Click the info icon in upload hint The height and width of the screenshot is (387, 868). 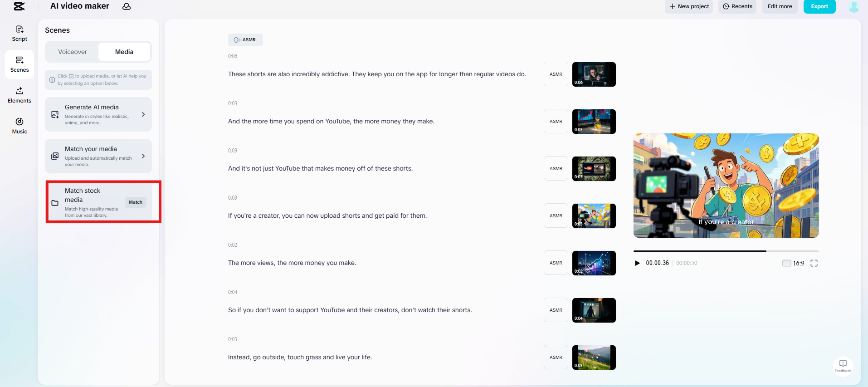point(52,80)
